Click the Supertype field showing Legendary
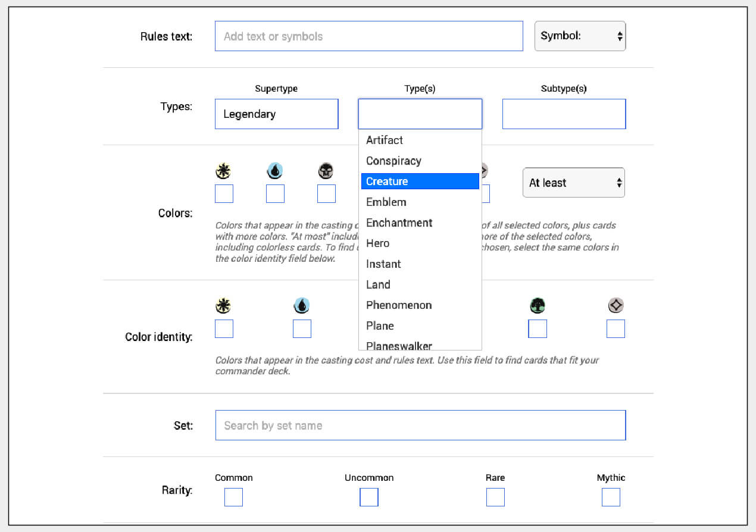Image resolution: width=756 pixels, height=532 pixels. tap(276, 114)
